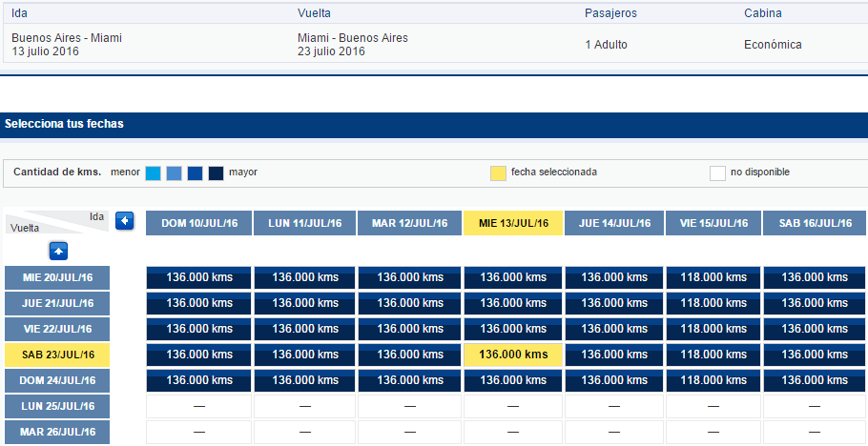This screenshot has height=446, width=868.
Task: Click the up arrow for earlier return dates
Action: (58, 252)
